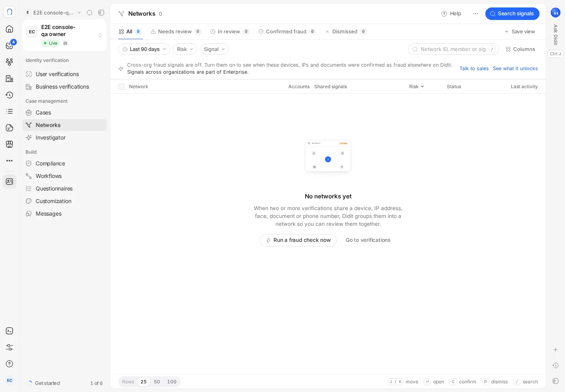Viewport: 565px width, 392px height.
Task: Open Compliance in sidebar
Action: pos(64,163)
